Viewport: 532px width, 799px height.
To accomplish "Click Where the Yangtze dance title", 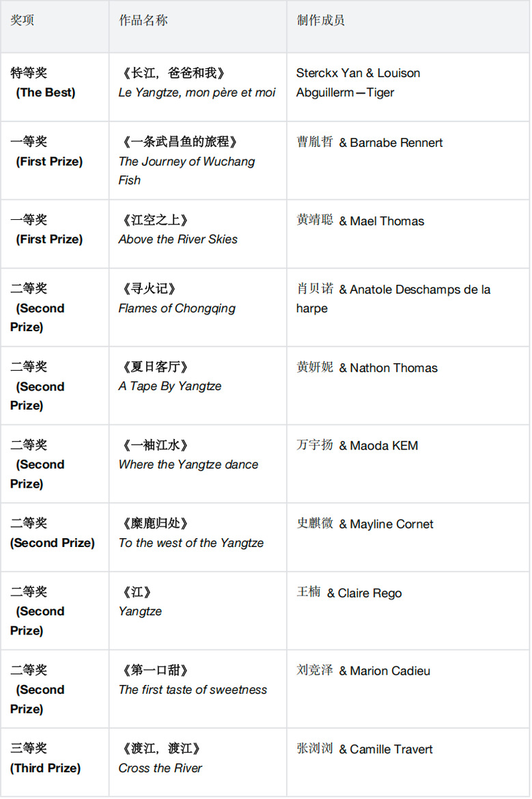I will click(x=188, y=465).
